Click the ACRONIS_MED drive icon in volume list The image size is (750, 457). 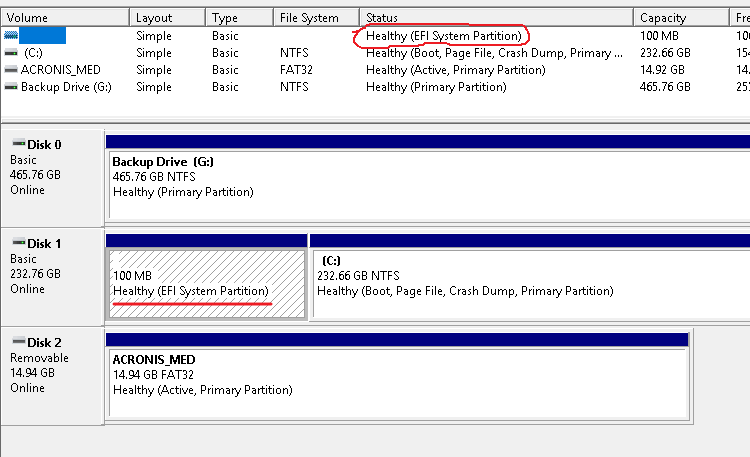[x=11, y=70]
